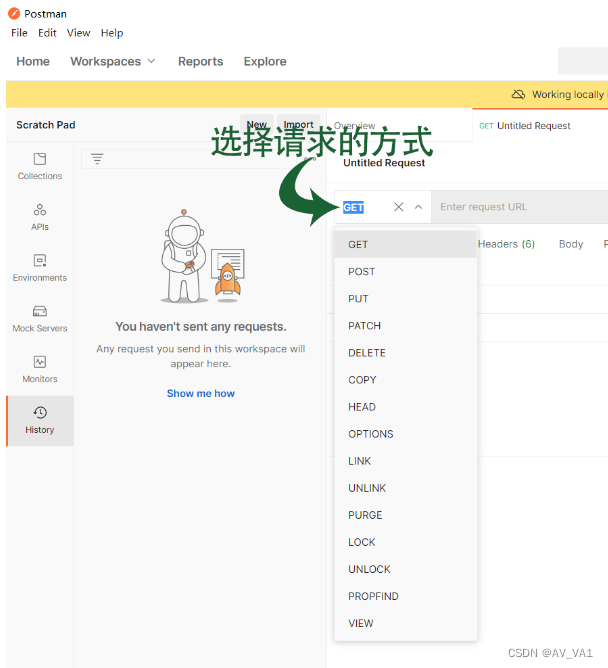The image size is (608, 668).
Task: Select OPTIONS from the method list
Action: [x=405, y=434]
